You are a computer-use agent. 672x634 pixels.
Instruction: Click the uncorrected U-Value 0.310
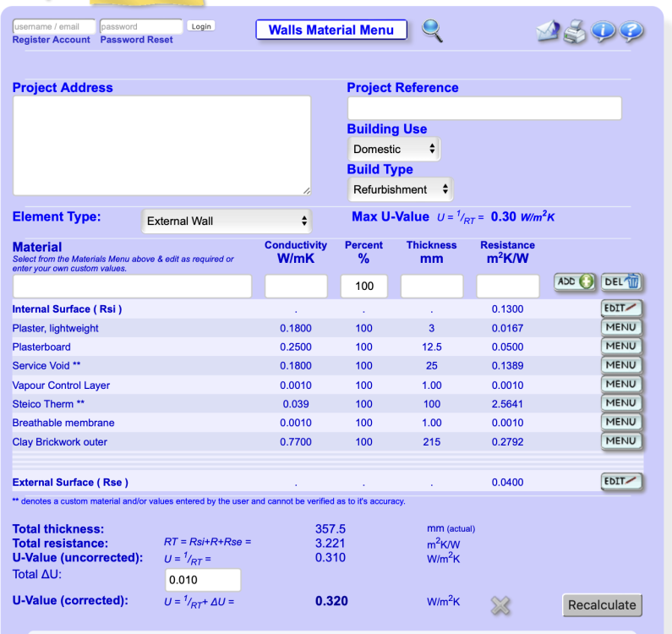pos(331,557)
